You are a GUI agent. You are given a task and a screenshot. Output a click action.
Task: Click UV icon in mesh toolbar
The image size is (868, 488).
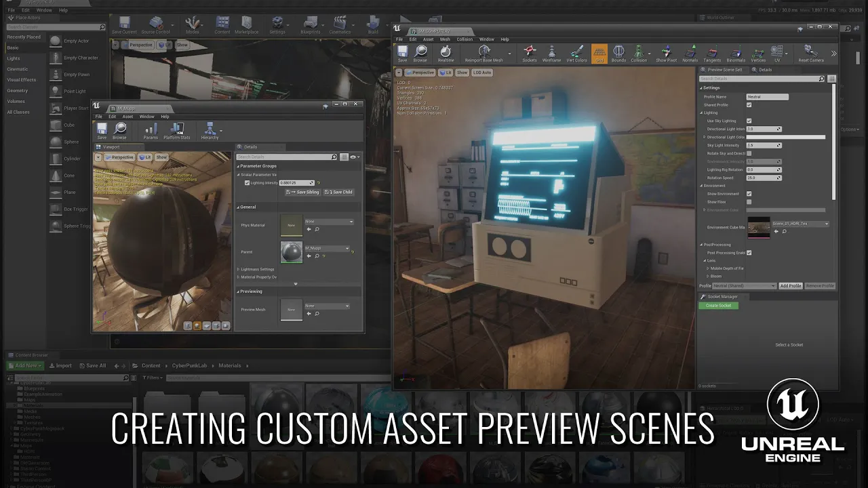click(777, 53)
